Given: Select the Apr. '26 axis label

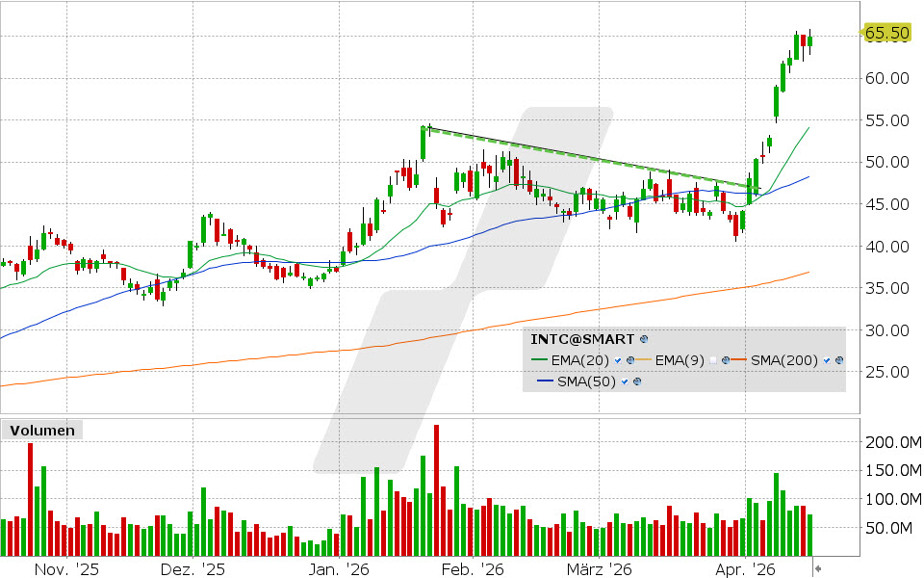Looking at the screenshot, I should click(746, 569).
